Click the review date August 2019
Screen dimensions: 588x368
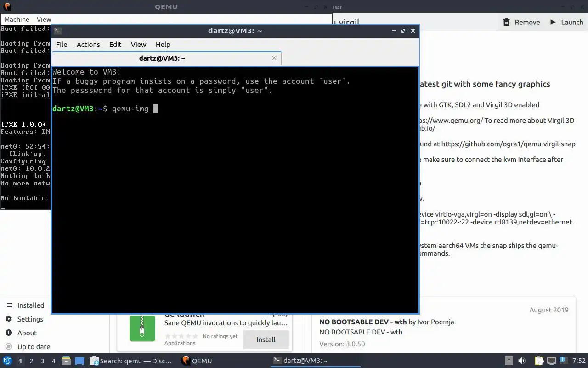click(x=549, y=310)
